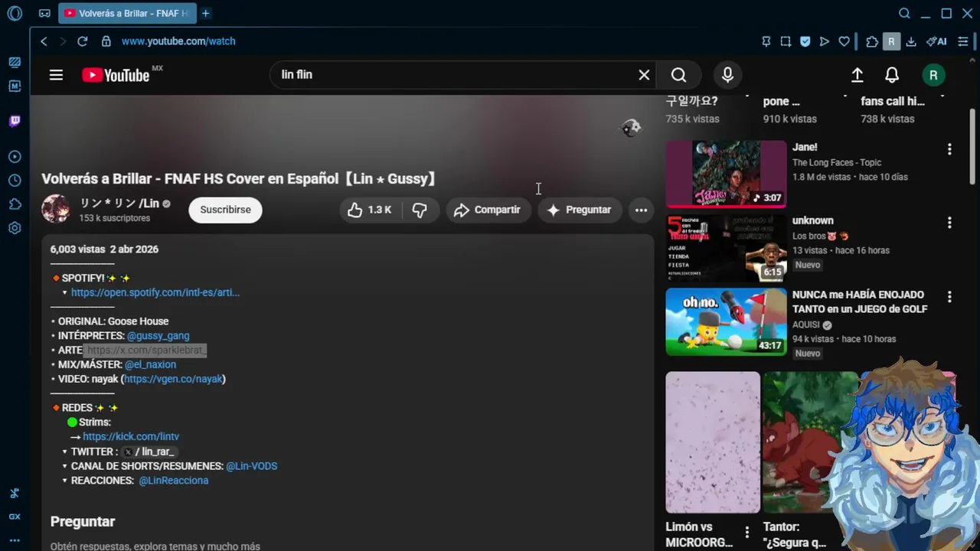Open the vgen.com/nayak link
Screen dimensions: 980x551
pyautogui.click(x=173, y=379)
